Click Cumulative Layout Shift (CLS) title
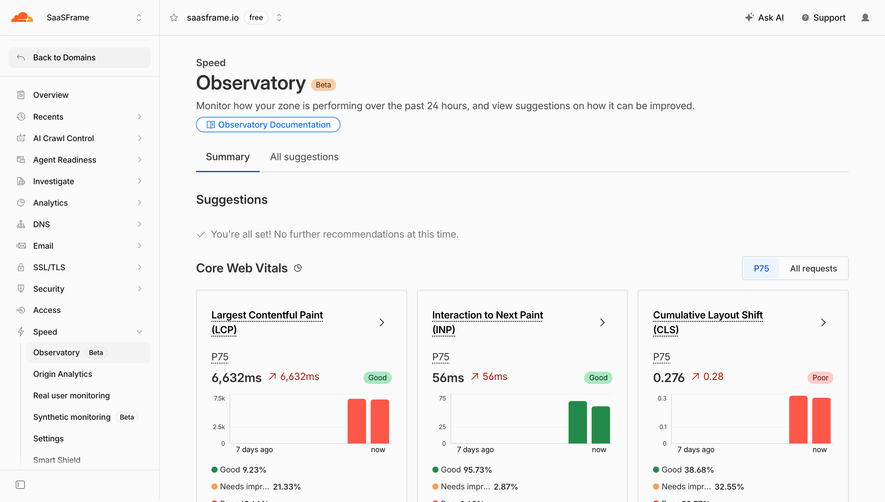This screenshot has height=502, width=885. 708,322
